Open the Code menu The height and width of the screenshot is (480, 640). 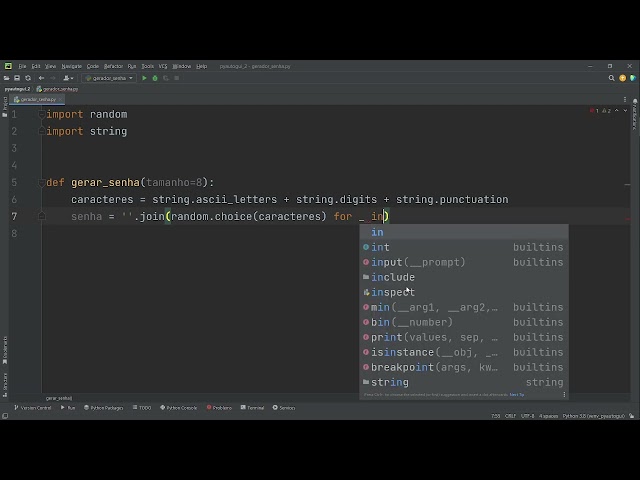click(x=93, y=66)
